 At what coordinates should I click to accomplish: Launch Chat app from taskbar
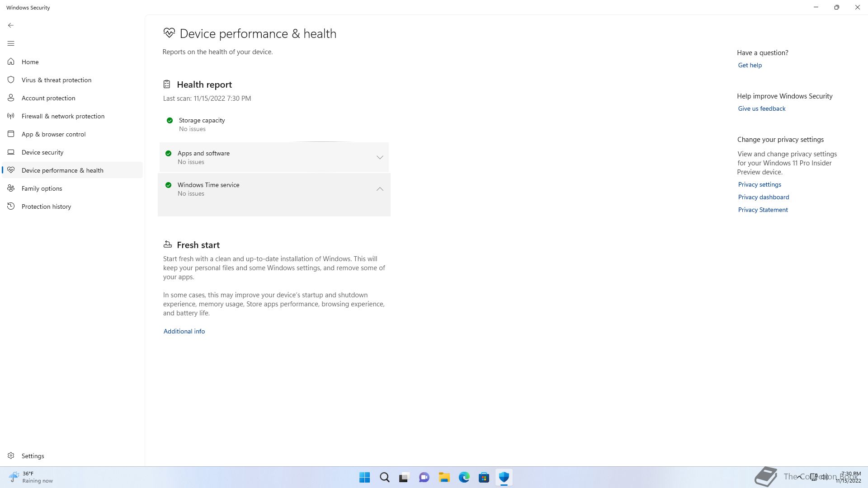[424, 477]
